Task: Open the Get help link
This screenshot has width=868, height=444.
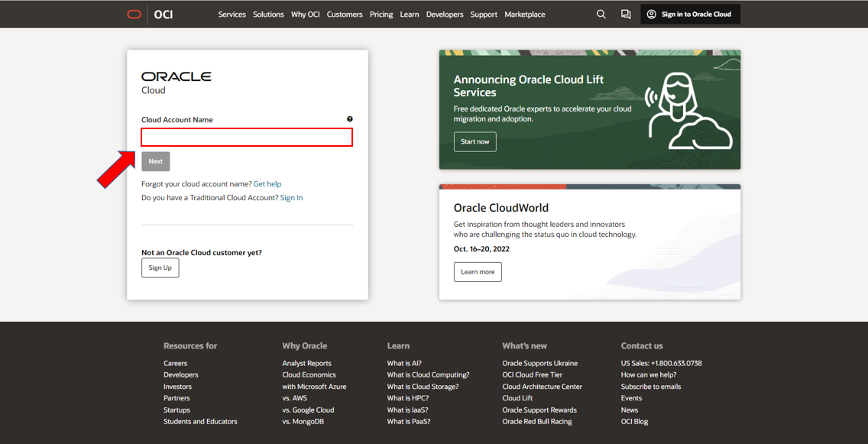Action: (x=267, y=183)
